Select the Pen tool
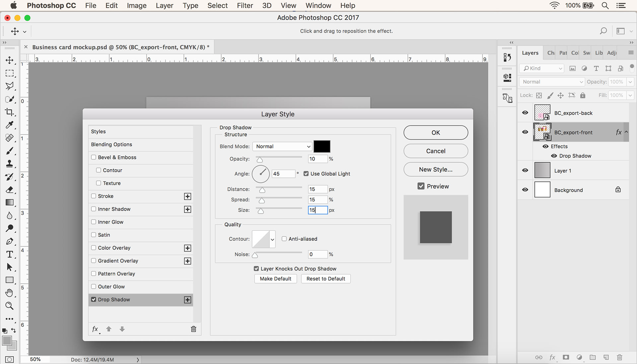This screenshot has height=364, width=637. click(9, 241)
